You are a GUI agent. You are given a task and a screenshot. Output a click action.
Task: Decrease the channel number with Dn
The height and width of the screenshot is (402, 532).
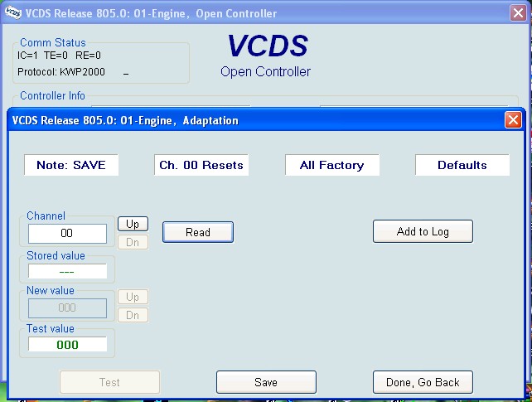[133, 242]
